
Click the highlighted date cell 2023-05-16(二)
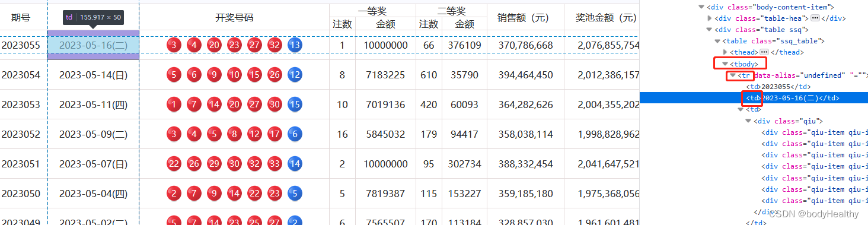tap(94, 45)
